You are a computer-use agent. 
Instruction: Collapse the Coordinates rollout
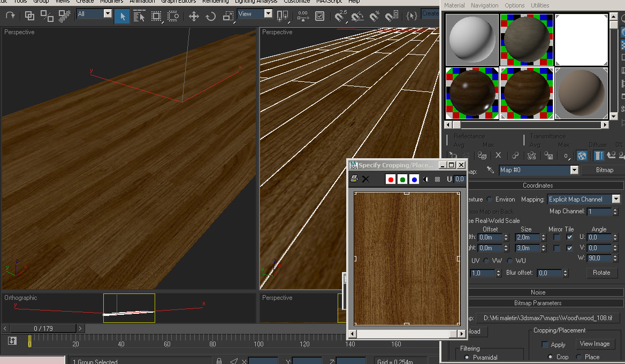[538, 185]
